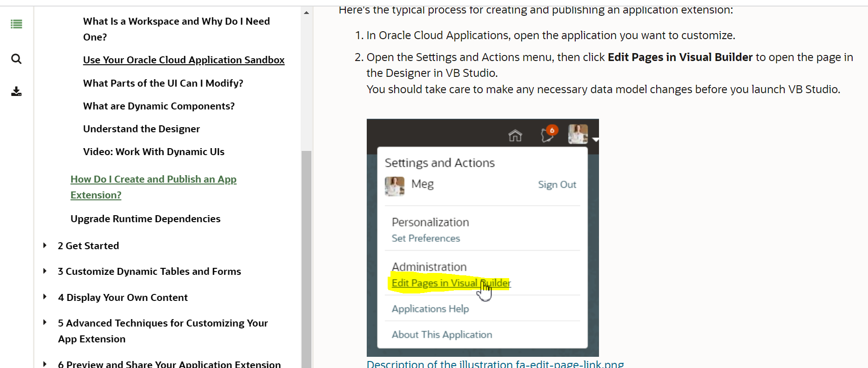Select 'How Do I Create and Publish an App Extension?'
The height and width of the screenshot is (368, 868).
[154, 187]
